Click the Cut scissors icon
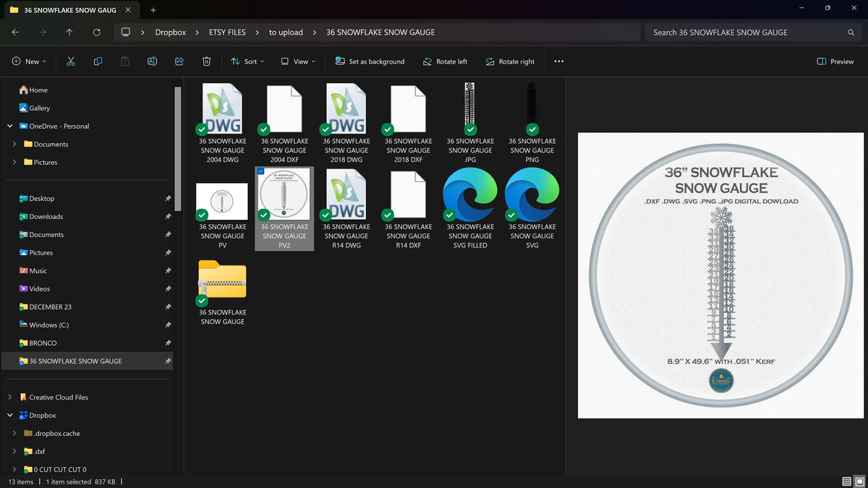 [70, 61]
